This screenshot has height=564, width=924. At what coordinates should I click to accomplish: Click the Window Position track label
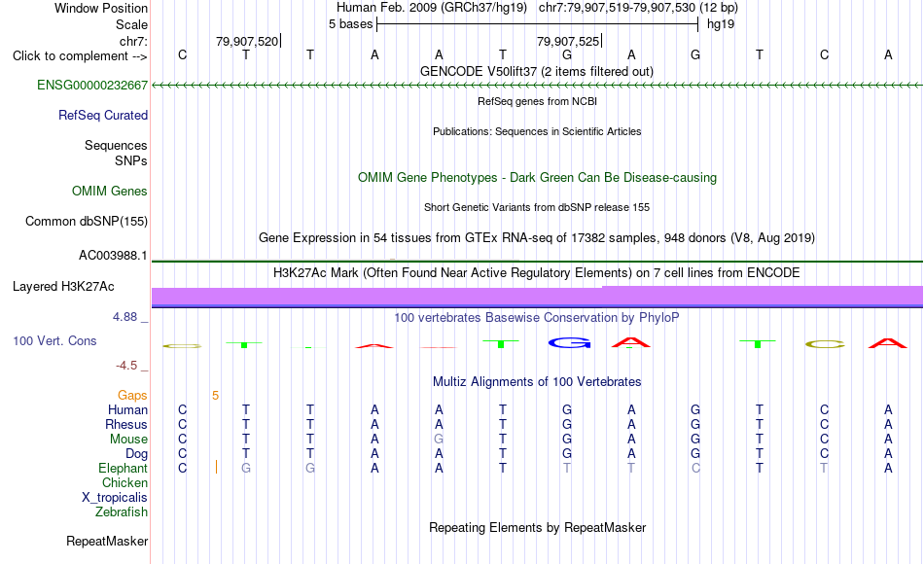[101, 8]
